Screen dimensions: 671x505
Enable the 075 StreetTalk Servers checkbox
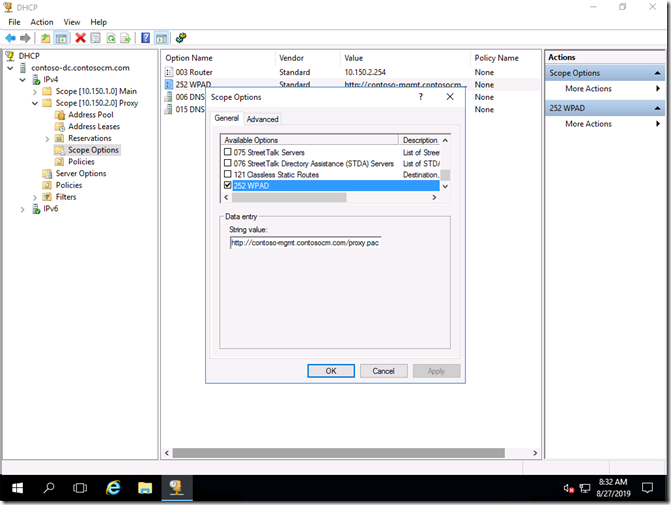(227, 152)
